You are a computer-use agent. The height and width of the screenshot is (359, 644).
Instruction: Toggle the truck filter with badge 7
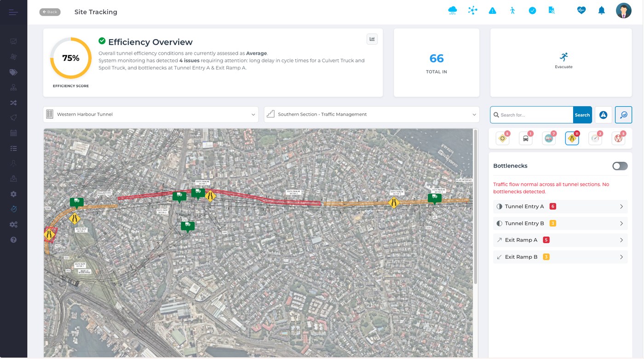pos(549,138)
